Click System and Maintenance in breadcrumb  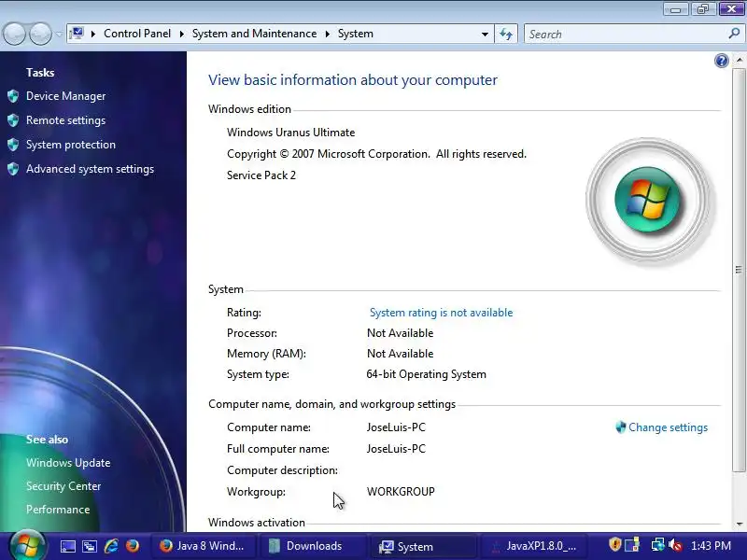point(254,34)
